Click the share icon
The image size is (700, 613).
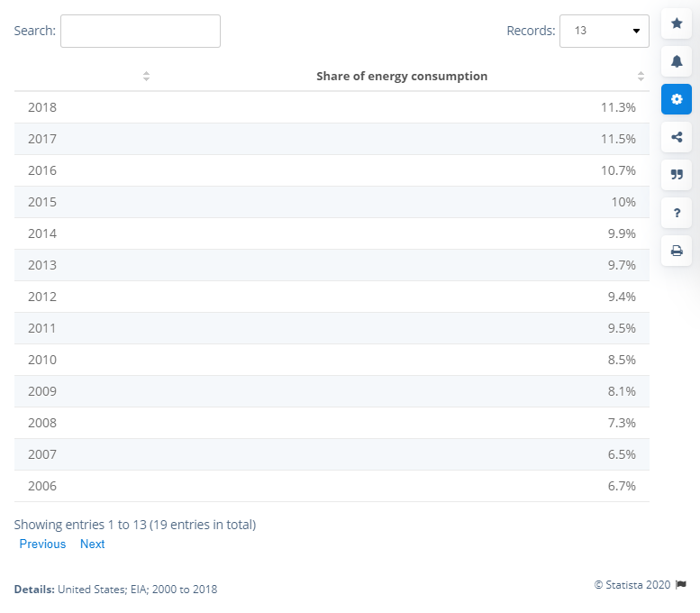pos(676,137)
